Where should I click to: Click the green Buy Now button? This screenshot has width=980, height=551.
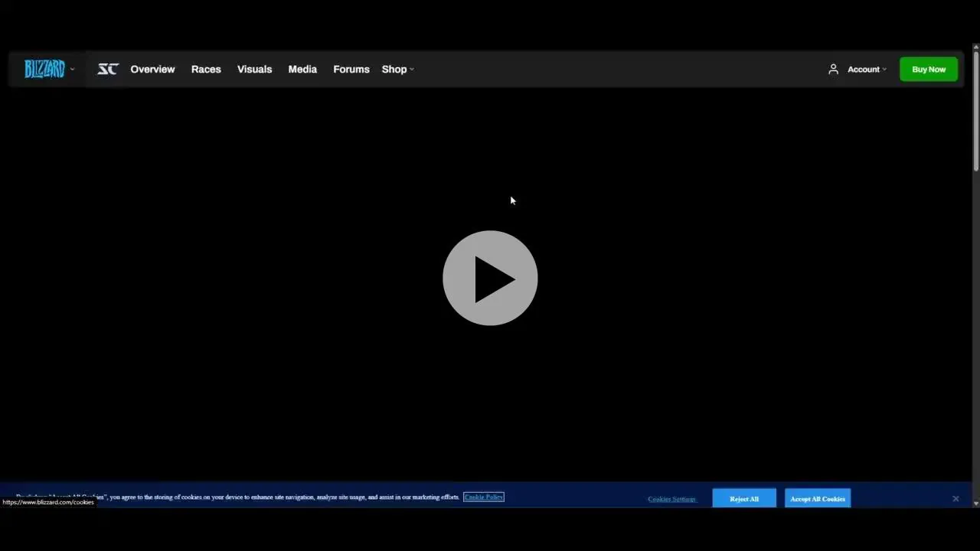pyautogui.click(x=929, y=69)
